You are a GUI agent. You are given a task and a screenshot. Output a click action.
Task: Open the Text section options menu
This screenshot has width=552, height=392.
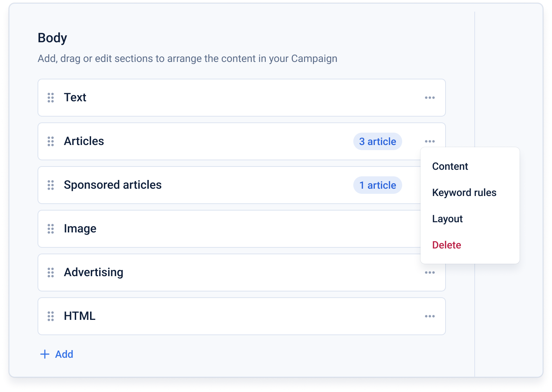pos(430,98)
